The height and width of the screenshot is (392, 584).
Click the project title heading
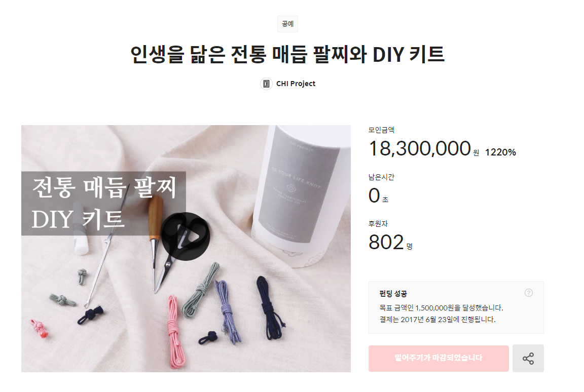[x=287, y=54]
